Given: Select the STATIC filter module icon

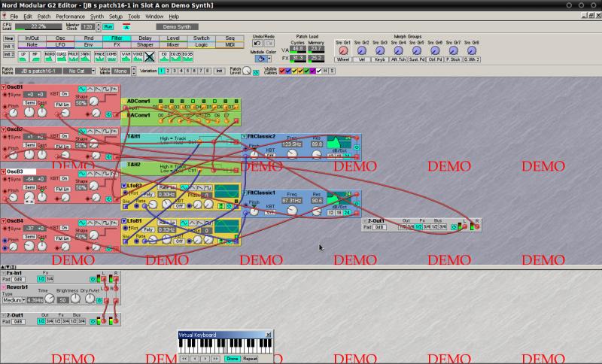Looking at the screenshot, I should [x=85, y=56].
